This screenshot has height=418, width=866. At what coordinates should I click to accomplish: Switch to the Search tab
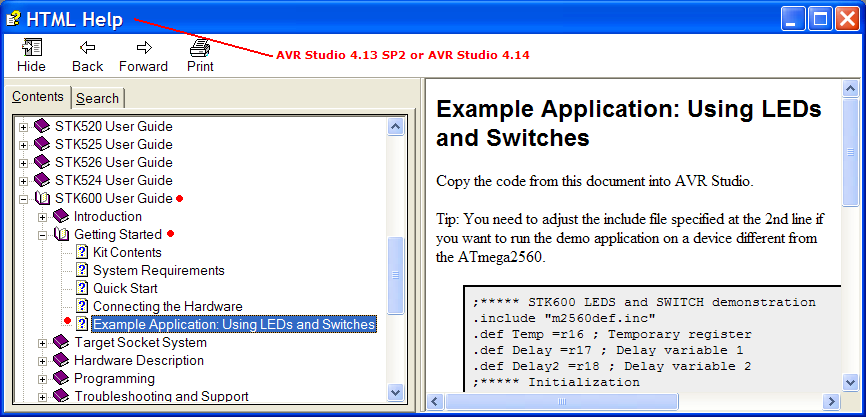click(x=98, y=98)
